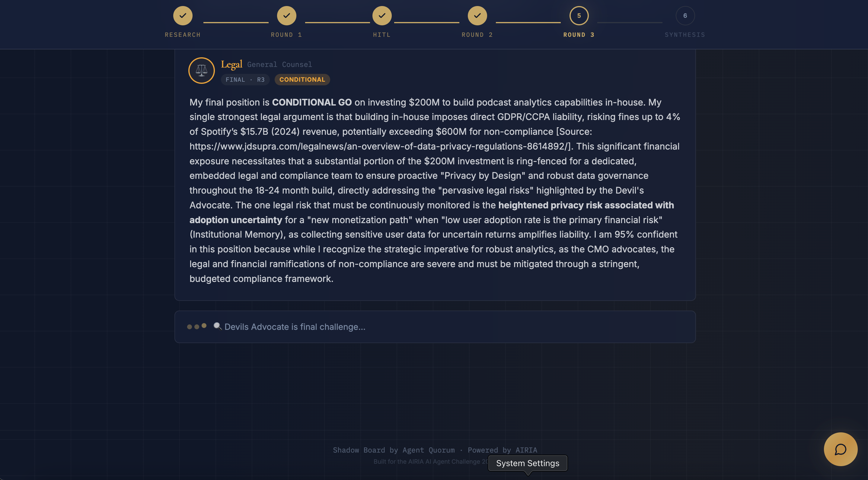Image resolution: width=868 pixels, height=480 pixels.
Task: Click the Legal scales of justice avatar
Action: (202, 70)
